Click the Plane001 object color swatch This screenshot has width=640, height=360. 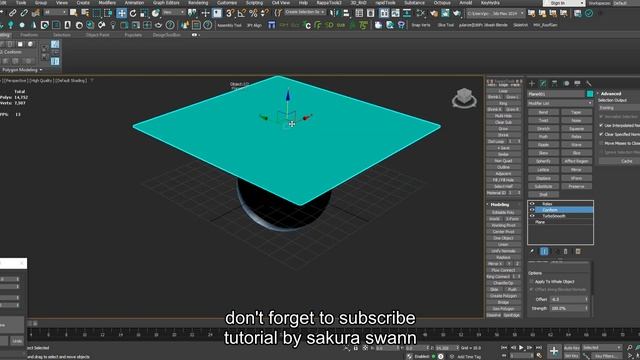tap(590, 94)
